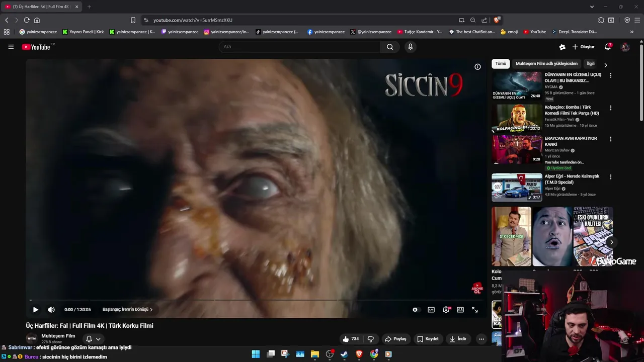Dislike the video with thumbs down
Screen dimensions: 644x362
coord(371,339)
